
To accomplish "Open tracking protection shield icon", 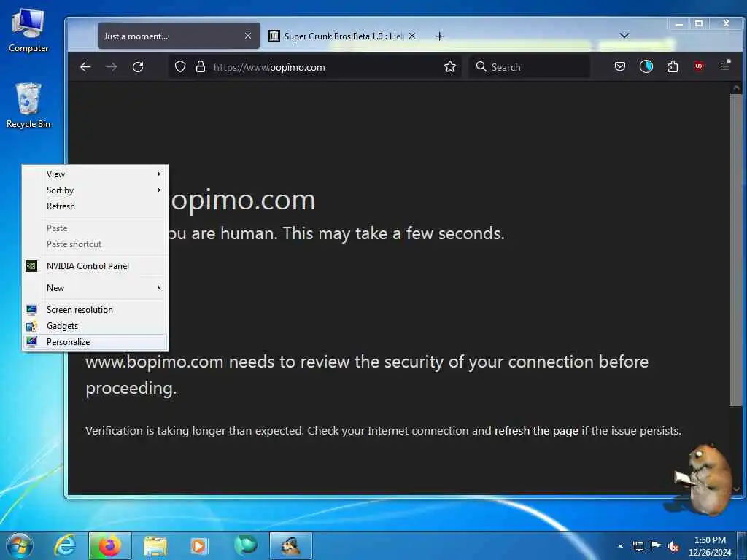I will pyautogui.click(x=180, y=66).
